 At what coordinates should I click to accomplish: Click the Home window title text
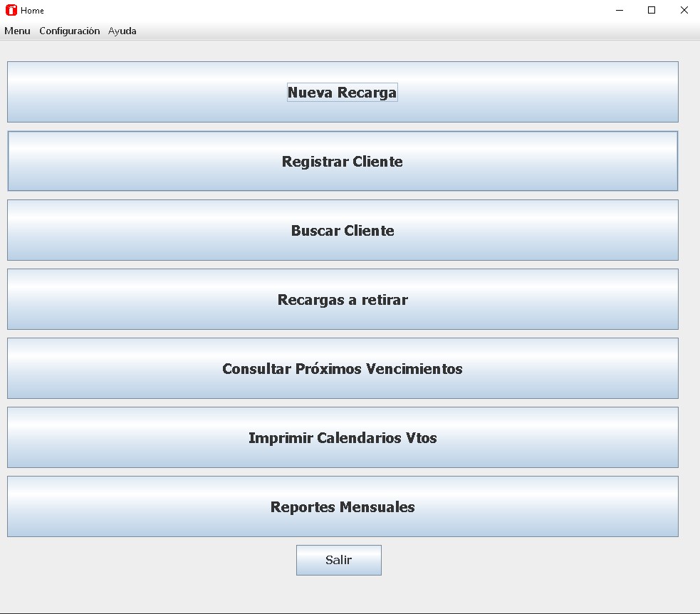(x=33, y=11)
